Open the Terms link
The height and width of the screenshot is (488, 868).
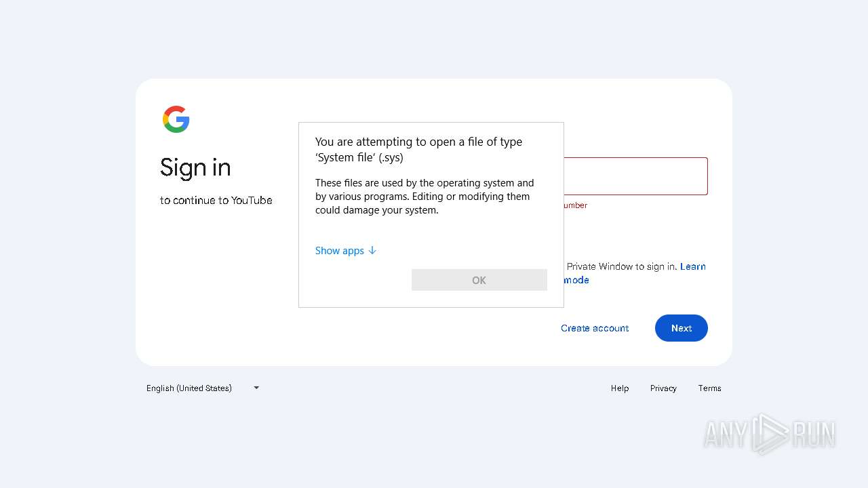[710, 388]
